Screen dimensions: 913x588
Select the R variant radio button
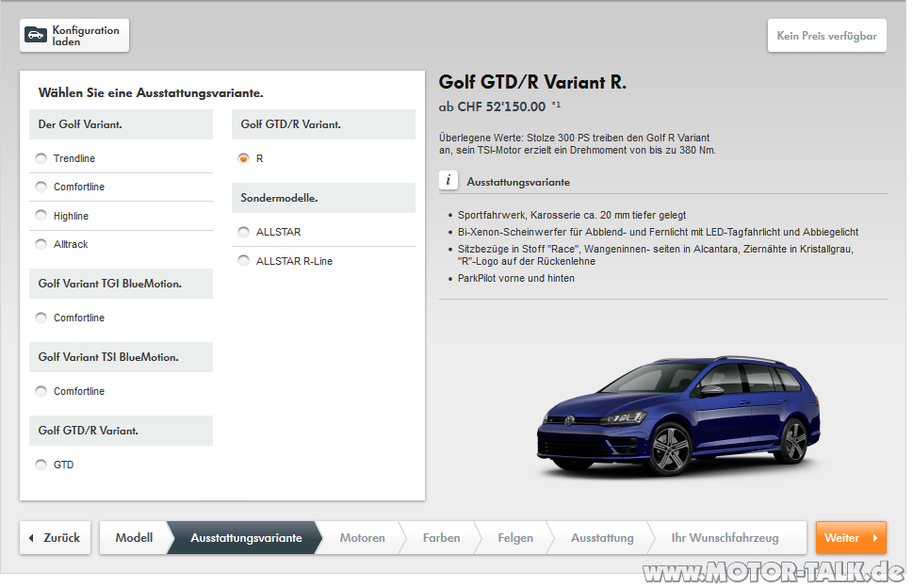(243, 159)
